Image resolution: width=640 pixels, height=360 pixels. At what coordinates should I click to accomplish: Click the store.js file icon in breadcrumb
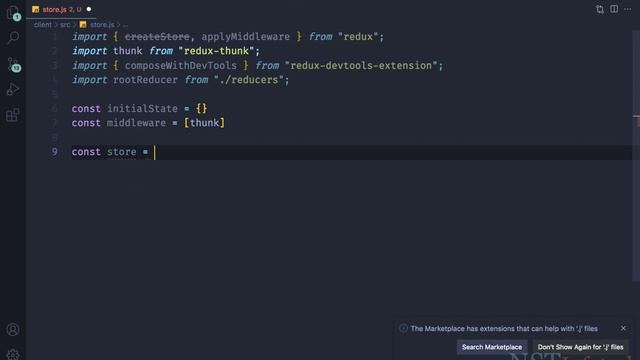[83, 24]
